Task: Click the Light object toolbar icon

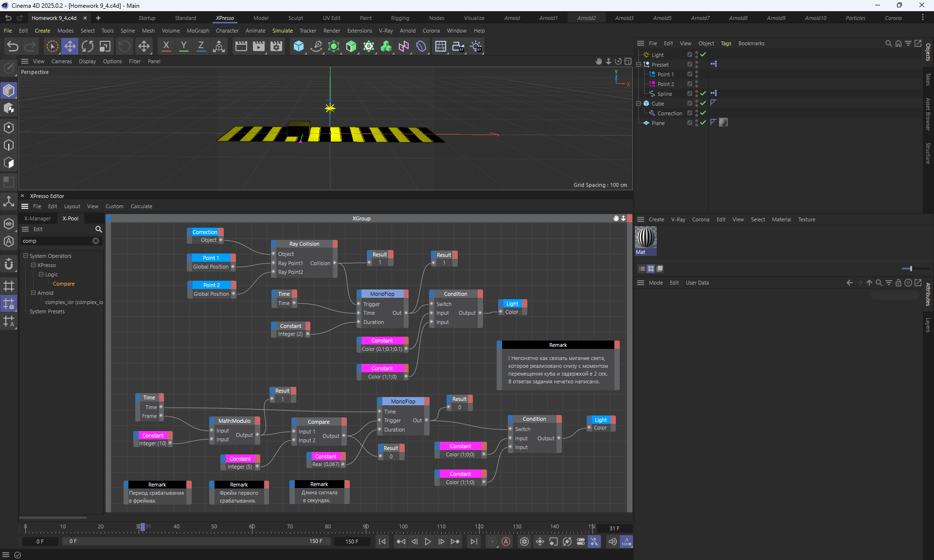Action: (476, 46)
